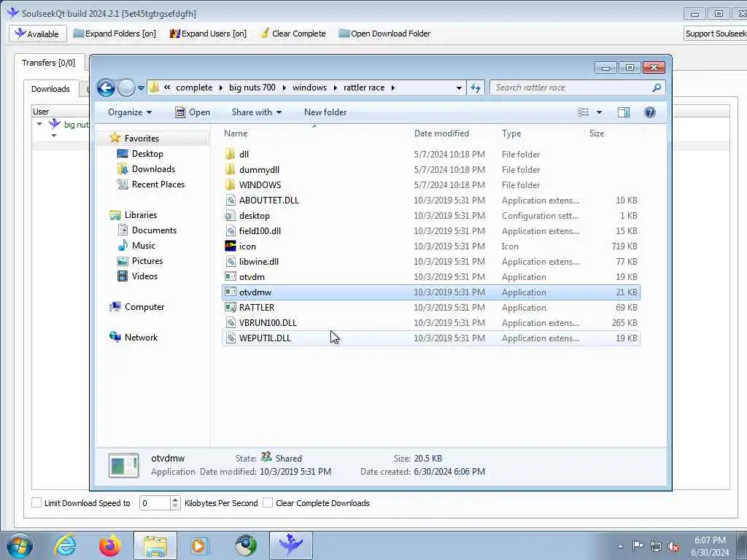The width and height of the screenshot is (747, 560).
Task: Open Pictures library
Action: (147, 261)
